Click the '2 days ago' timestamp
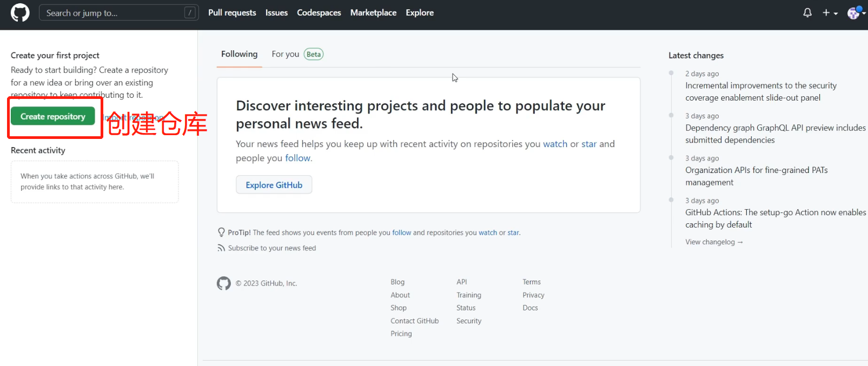Viewport: 868px width, 366px height. [702, 74]
